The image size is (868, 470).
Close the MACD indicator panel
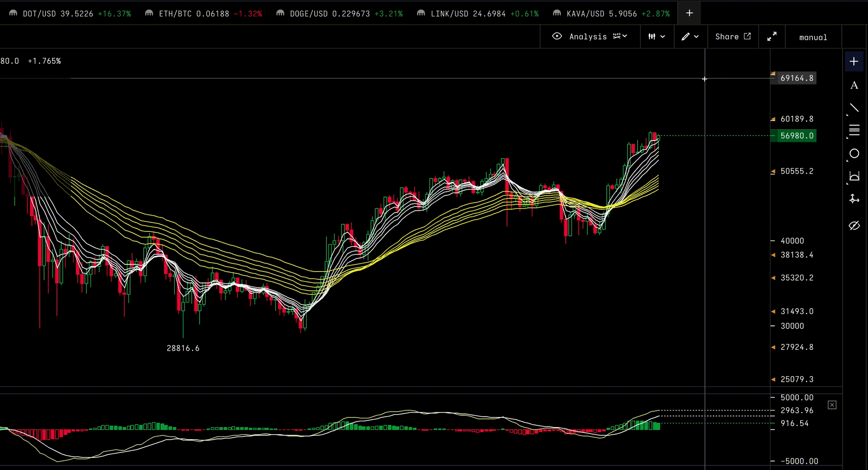click(x=832, y=405)
